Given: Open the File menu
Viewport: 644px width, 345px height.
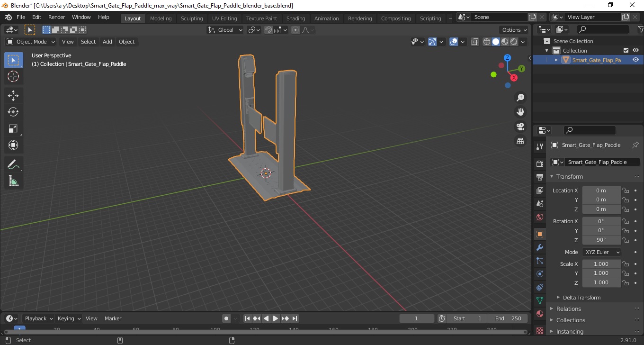Looking at the screenshot, I should tap(21, 17).
